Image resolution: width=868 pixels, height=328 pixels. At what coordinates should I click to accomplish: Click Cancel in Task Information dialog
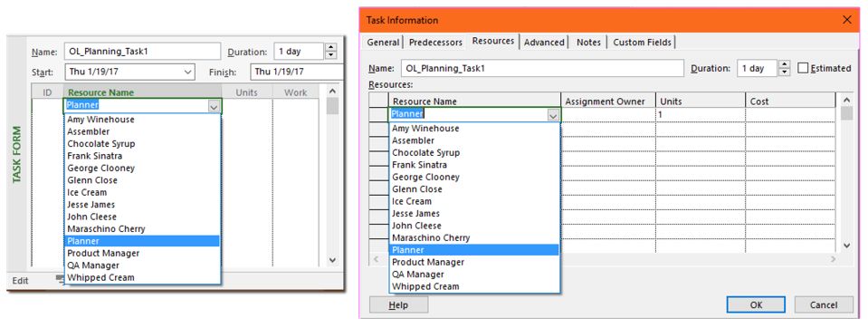point(824,304)
